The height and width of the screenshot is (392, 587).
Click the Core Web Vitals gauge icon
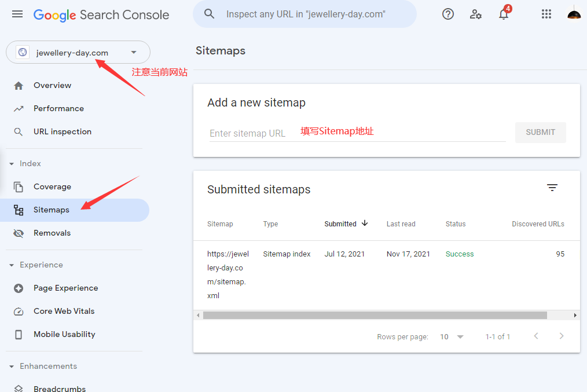19,312
